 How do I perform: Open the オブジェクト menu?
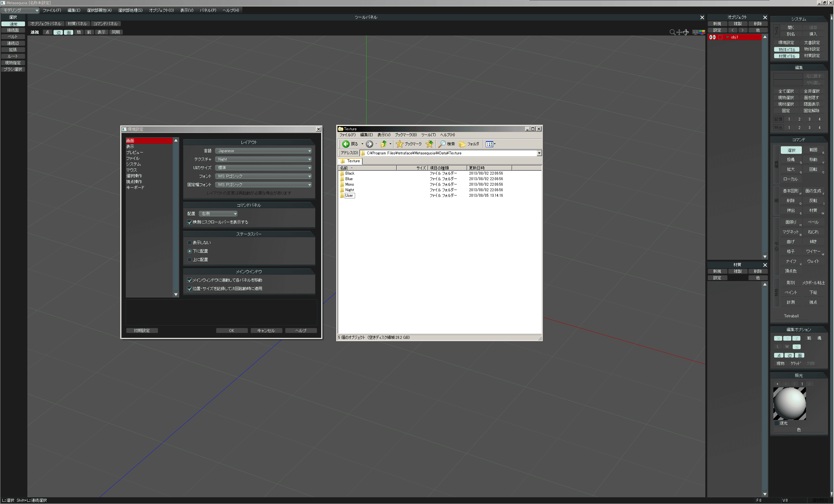click(x=162, y=10)
